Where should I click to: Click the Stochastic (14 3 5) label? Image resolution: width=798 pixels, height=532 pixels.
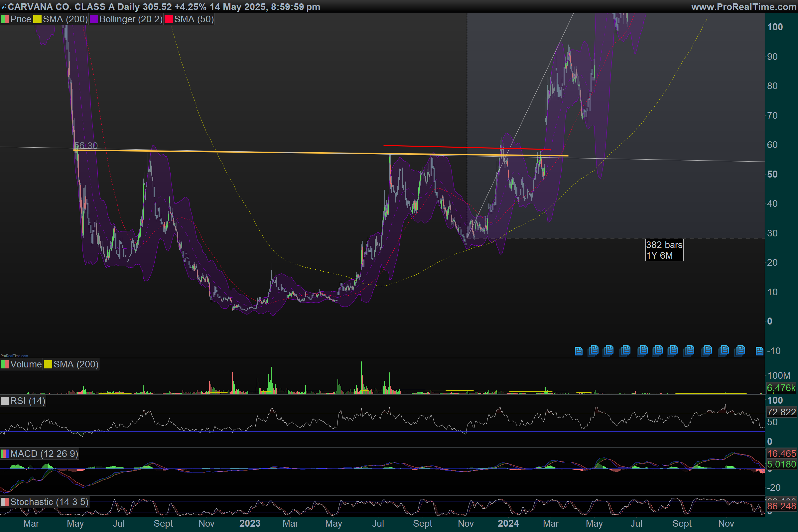[x=49, y=502]
